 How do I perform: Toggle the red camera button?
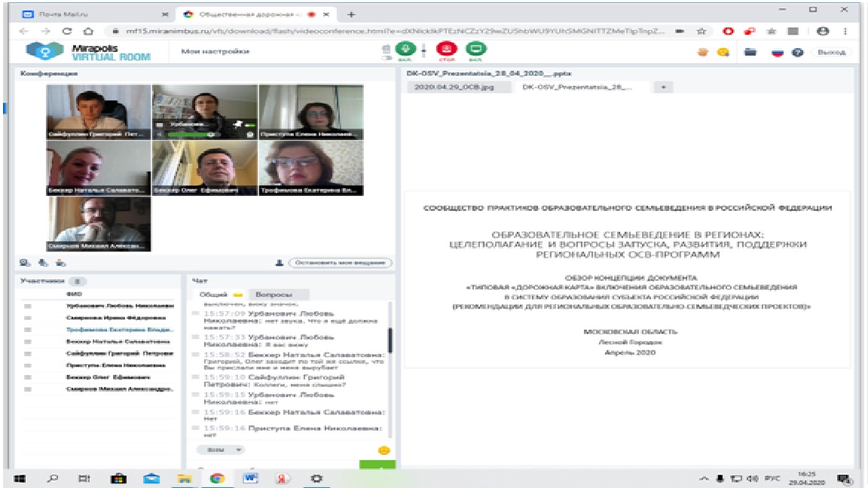point(444,48)
